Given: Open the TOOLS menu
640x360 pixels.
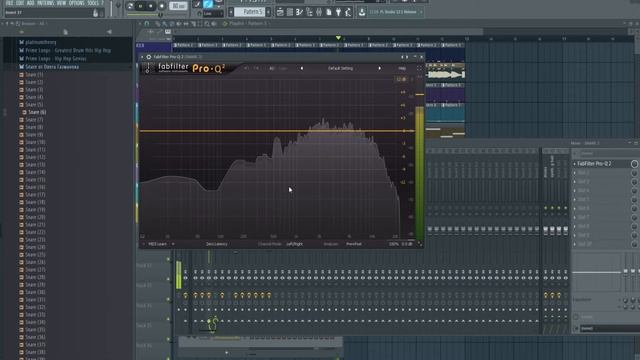Looking at the screenshot, I should click(93, 3).
